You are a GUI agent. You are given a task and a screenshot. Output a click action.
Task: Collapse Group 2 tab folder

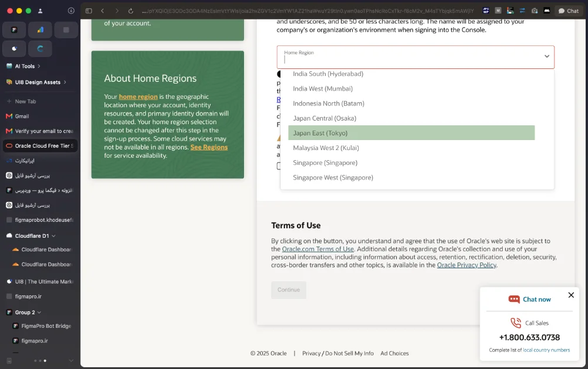coord(39,313)
